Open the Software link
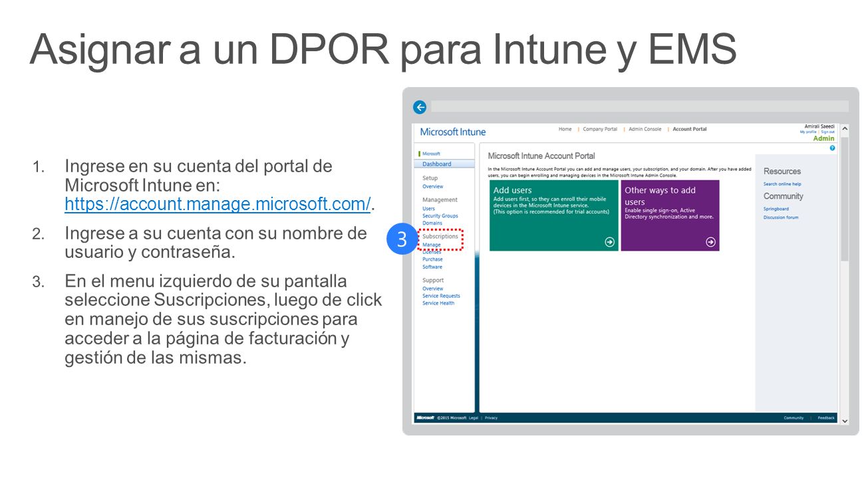 click(432, 267)
